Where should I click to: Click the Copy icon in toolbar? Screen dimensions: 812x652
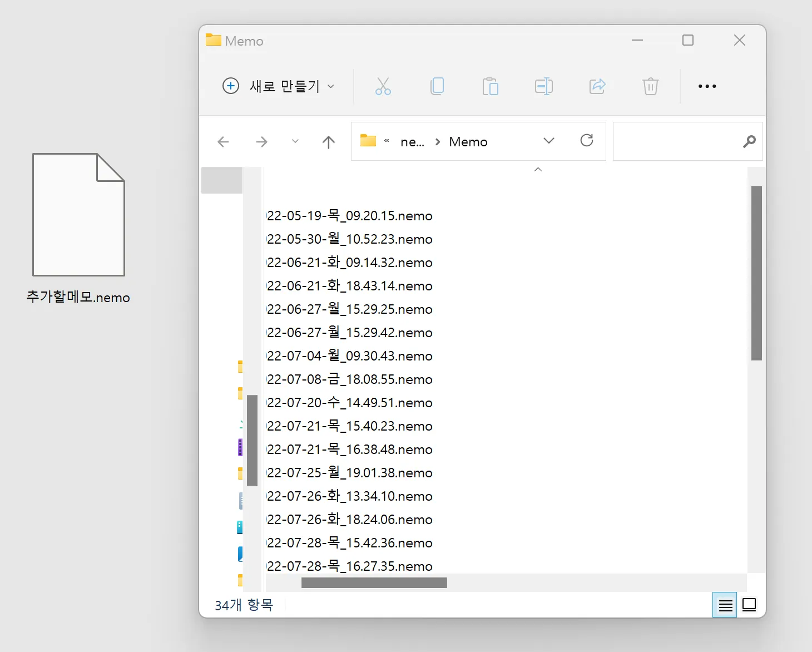coord(437,86)
